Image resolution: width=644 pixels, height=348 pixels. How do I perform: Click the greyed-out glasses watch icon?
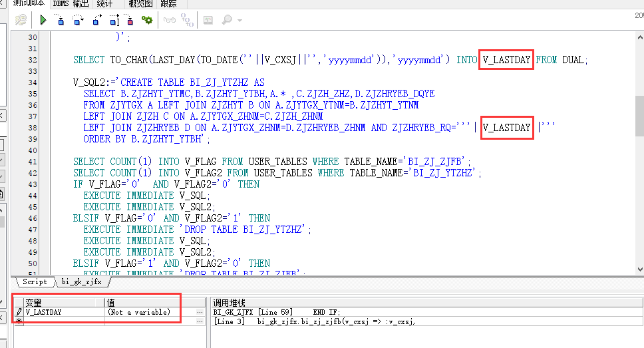[x=169, y=20]
